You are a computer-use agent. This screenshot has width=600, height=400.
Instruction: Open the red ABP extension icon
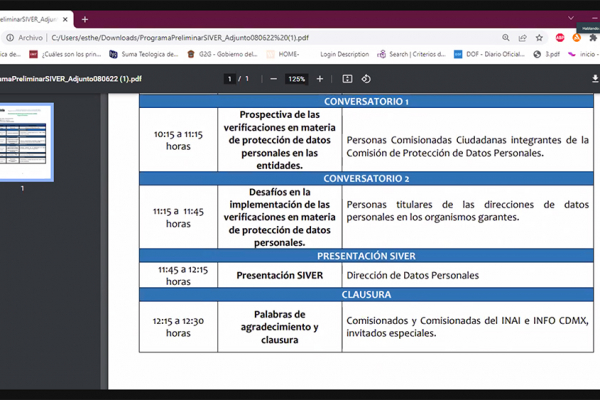tap(560, 38)
